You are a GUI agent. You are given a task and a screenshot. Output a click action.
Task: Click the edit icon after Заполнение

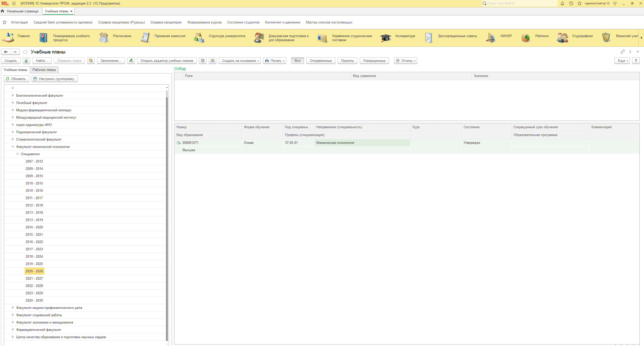pos(131,61)
